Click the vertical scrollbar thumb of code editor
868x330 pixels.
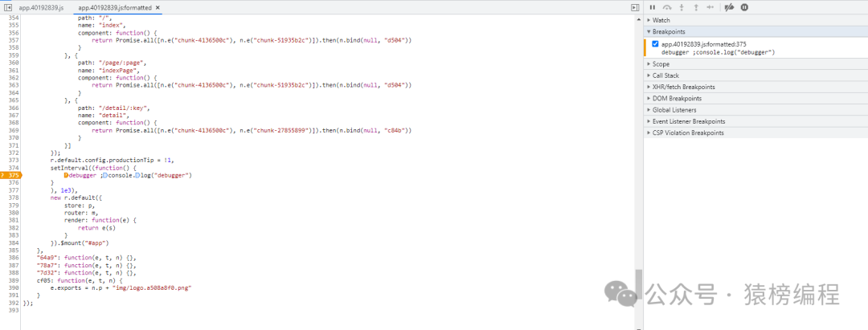pyautogui.click(x=639, y=283)
